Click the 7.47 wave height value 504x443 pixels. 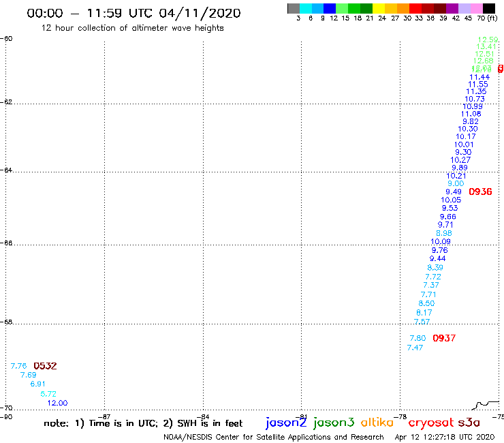pyautogui.click(x=415, y=348)
